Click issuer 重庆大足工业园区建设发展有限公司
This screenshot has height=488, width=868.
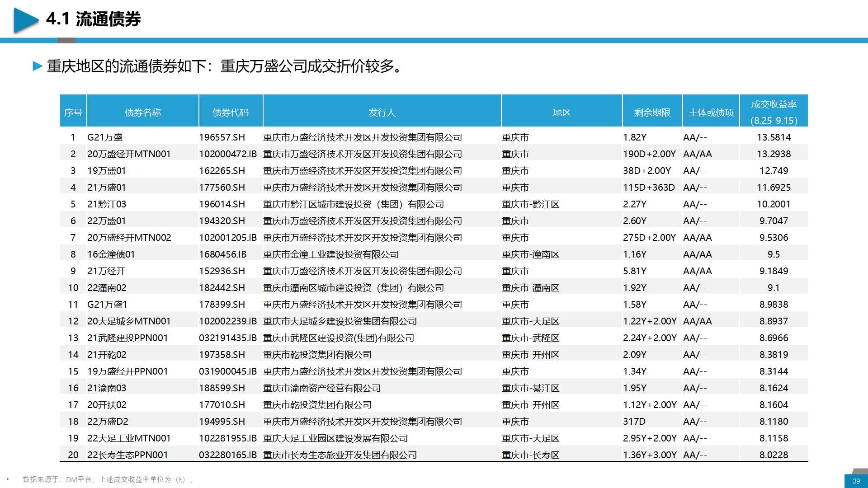(x=335, y=438)
